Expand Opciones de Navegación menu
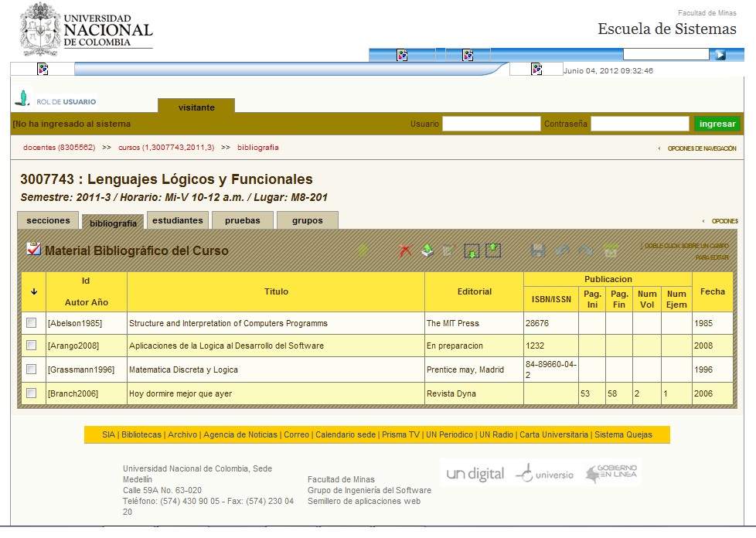 (x=700, y=148)
